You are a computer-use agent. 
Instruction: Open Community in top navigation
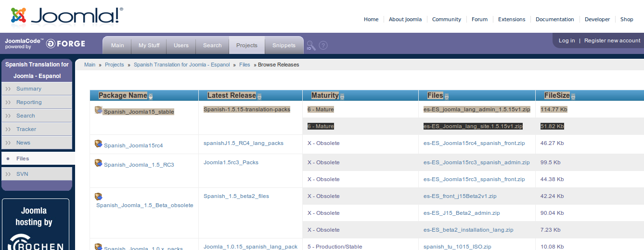point(447,19)
